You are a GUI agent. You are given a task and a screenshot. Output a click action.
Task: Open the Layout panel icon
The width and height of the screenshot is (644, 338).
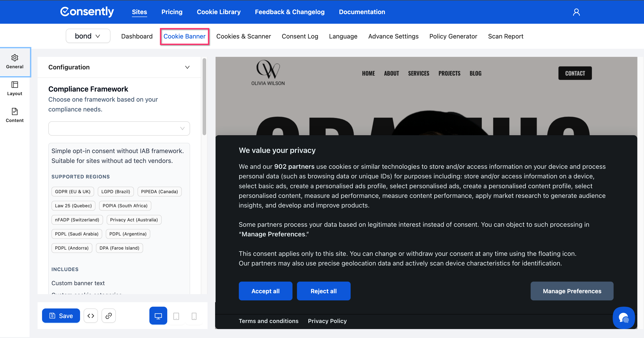pyautogui.click(x=15, y=85)
